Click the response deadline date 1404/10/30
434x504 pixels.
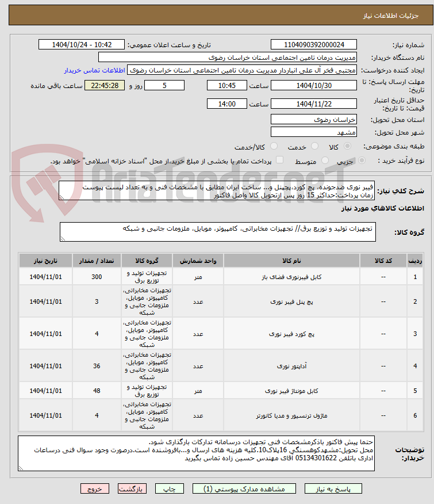[x=314, y=85]
